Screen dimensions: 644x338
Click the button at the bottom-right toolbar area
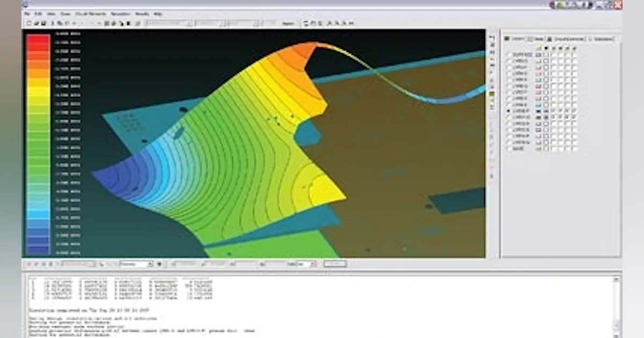tap(334, 264)
